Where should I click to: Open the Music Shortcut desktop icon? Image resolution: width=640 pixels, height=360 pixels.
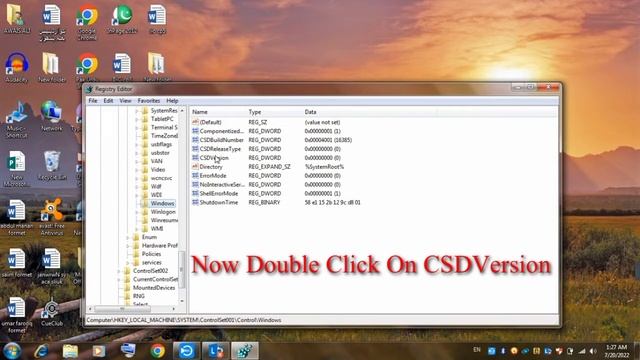pyautogui.click(x=16, y=120)
